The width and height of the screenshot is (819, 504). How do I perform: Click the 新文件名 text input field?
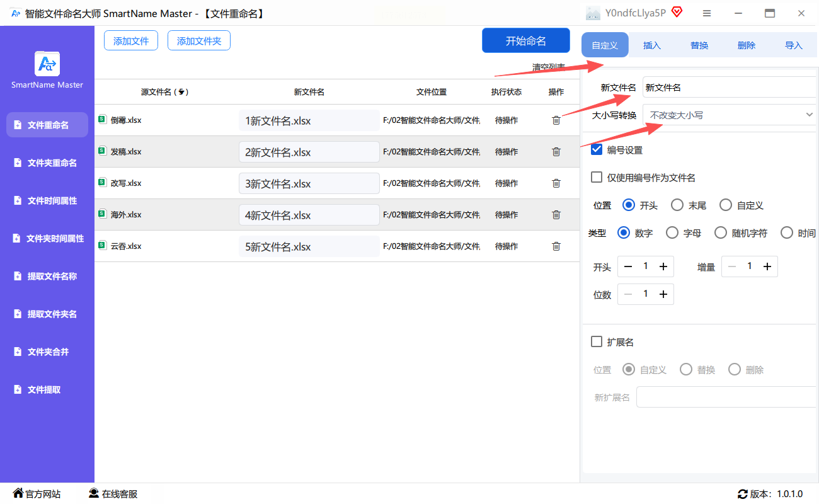[730, 88]
